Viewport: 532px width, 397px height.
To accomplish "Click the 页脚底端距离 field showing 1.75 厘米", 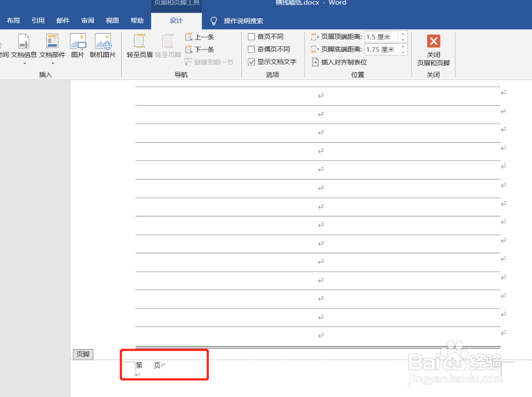I will (x=382, y=49).
